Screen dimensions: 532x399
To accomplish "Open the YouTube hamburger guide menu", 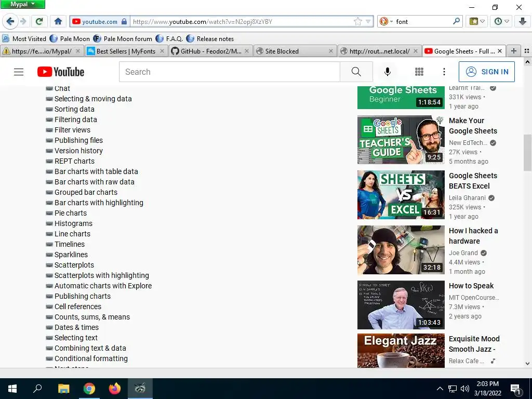I will click(x=19, y=72).
